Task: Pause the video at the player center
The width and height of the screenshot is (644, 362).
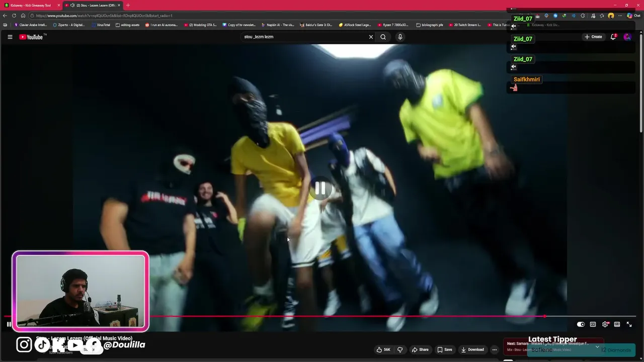Action: click(x=320, y=188)
